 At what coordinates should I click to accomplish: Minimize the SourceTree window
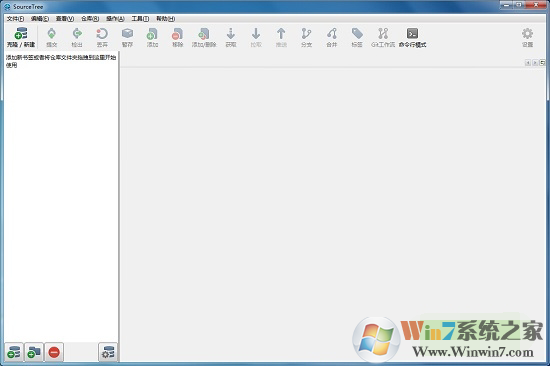tap(507, 5)
